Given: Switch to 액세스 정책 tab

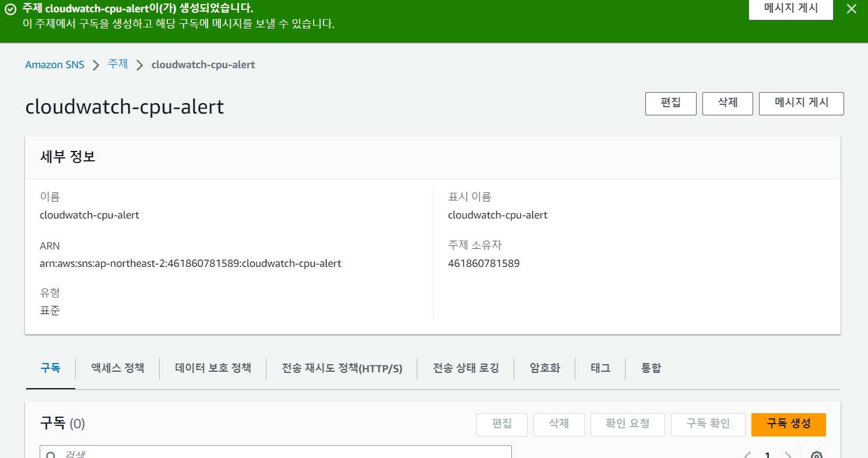Looking at the screenshot, I should (117, 368).
